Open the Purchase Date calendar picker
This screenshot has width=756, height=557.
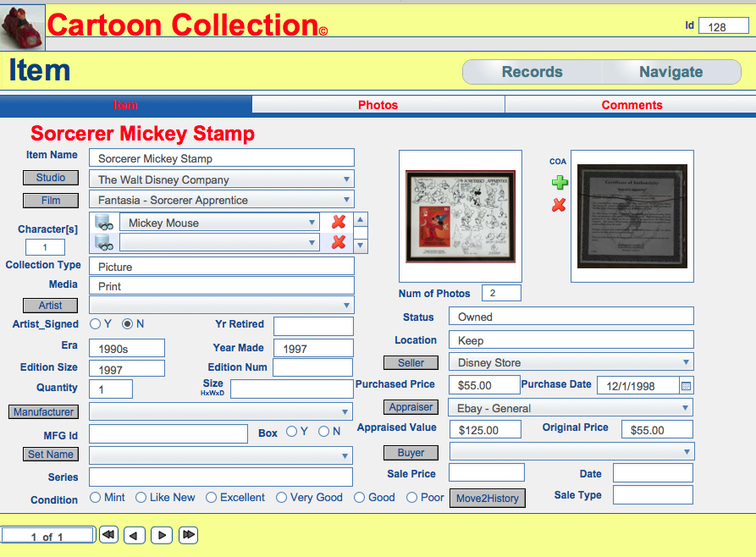[x=687, y=385]
